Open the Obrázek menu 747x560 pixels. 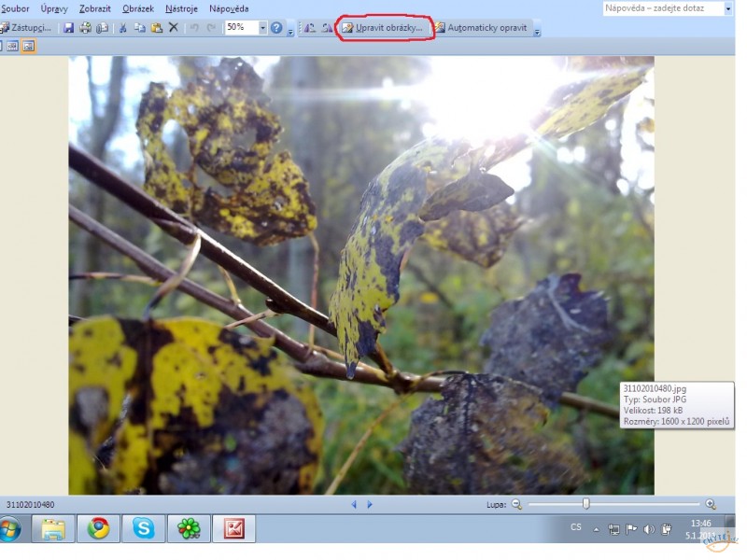click(138, 8)
